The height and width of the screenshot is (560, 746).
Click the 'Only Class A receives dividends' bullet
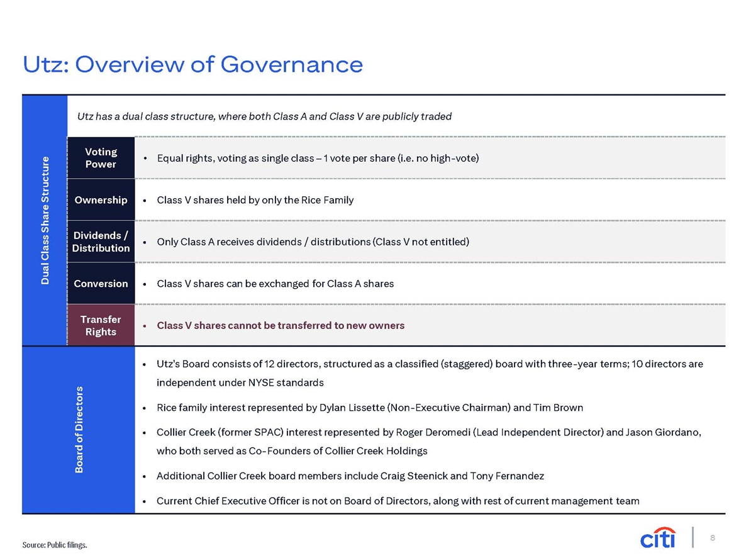(313, 242)
